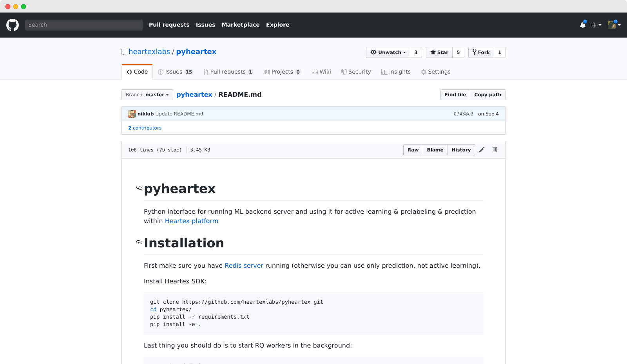Open niklub's profile link

(x=146, y=114)
